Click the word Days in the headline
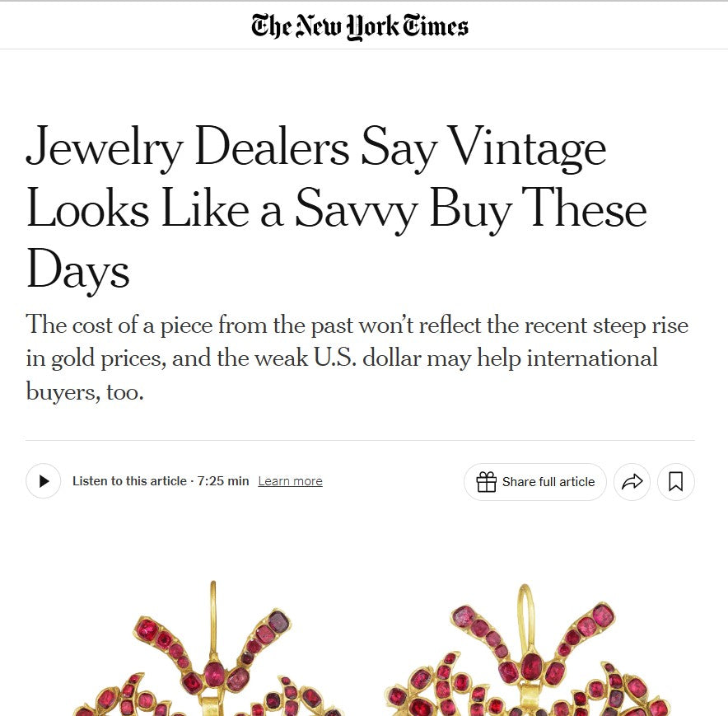The height and width of the screenshot is (716, 728). point(78,270)
